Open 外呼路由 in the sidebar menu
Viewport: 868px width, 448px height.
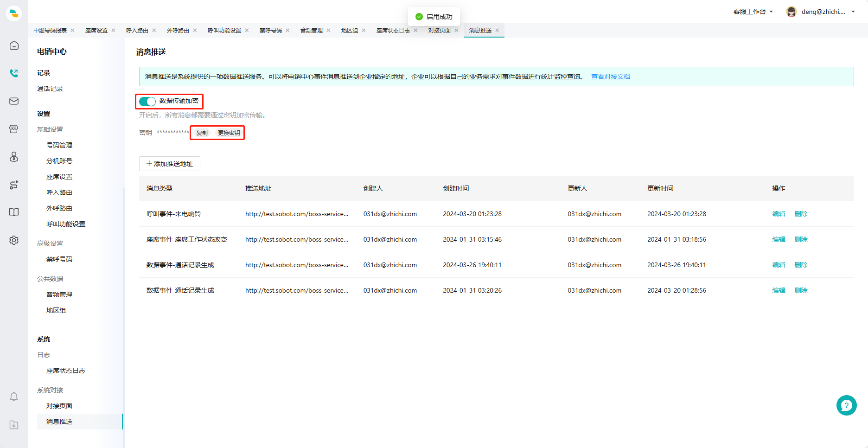[59, 208]
